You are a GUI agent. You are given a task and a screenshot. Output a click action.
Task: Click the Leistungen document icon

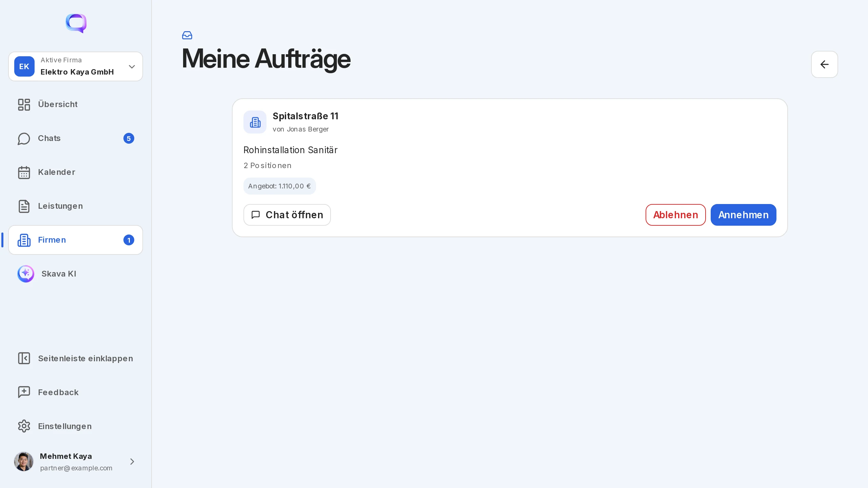24,206
